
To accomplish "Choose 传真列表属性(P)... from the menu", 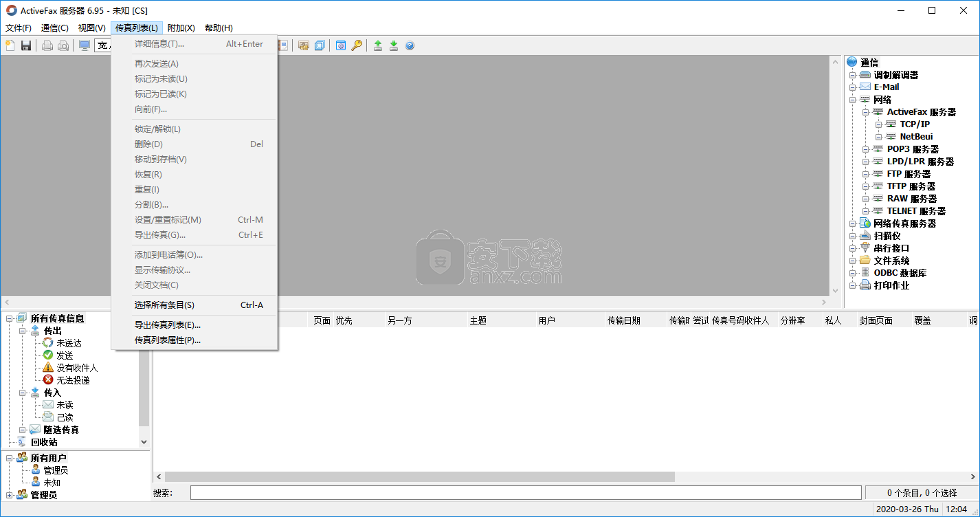I will point(194,340).
